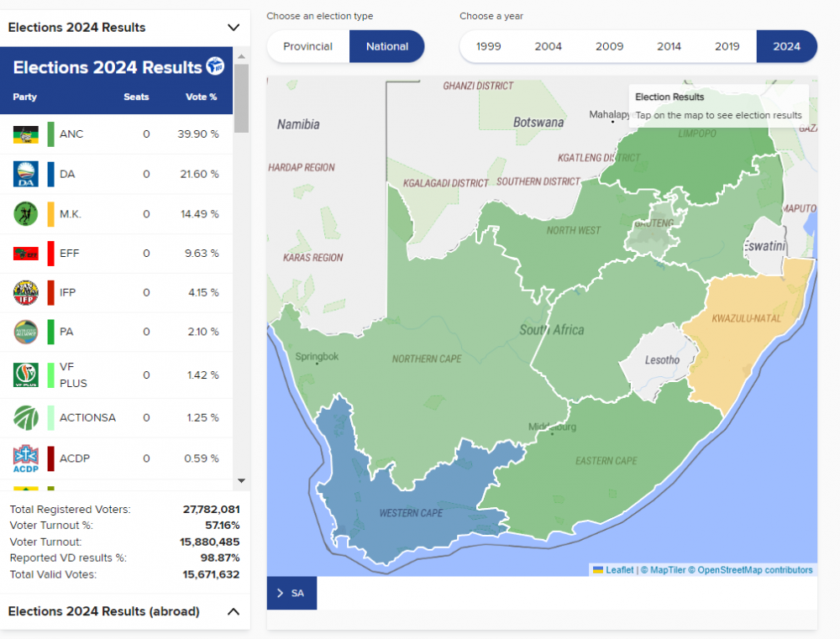The width and height of the screenshot is (840, 639).
Task: Click ANC vote share 39.90 %
Action: 198,134
